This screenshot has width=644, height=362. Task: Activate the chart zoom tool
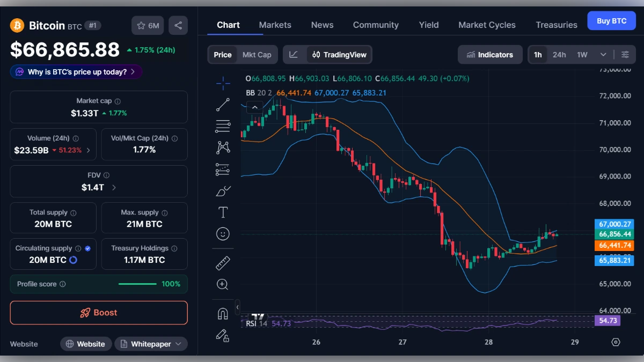coord(223,284)
